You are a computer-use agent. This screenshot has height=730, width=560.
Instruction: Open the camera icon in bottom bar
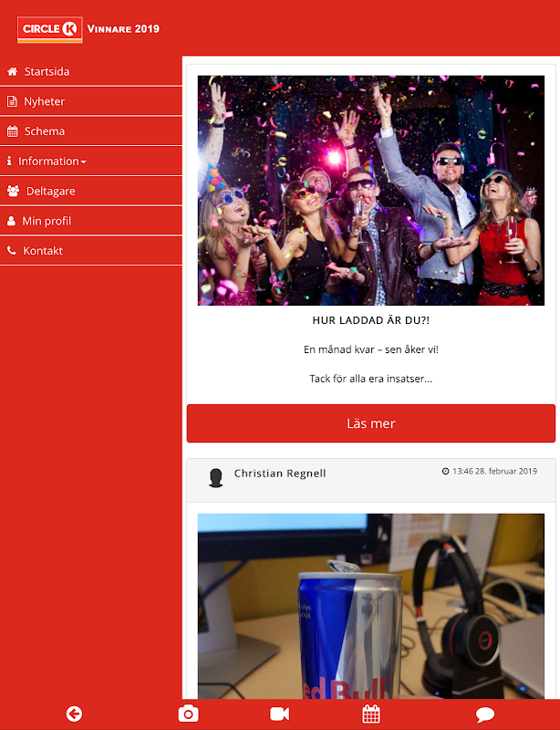click(189, 714)
